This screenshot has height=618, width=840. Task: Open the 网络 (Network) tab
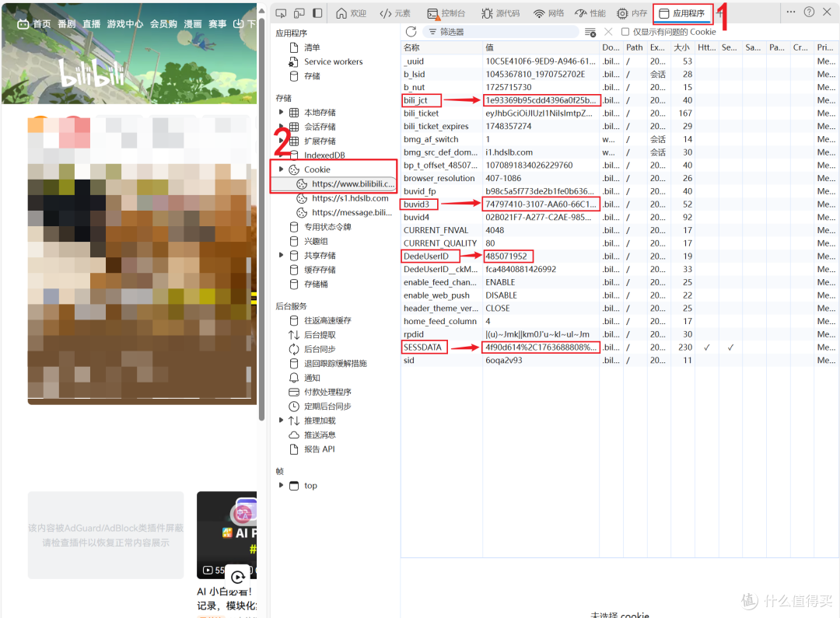click(548, 13)
